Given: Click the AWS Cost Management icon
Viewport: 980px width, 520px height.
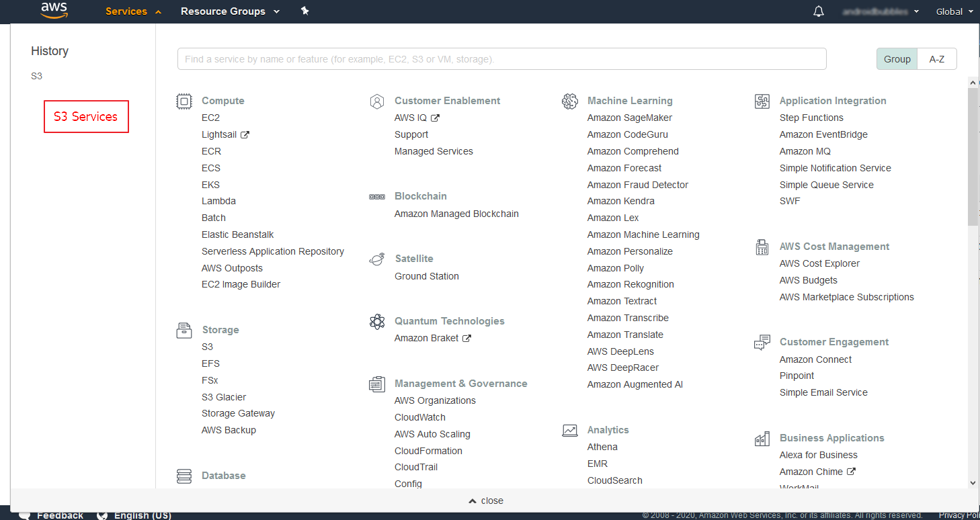Looking at the screenshot, I should point(762,247).
